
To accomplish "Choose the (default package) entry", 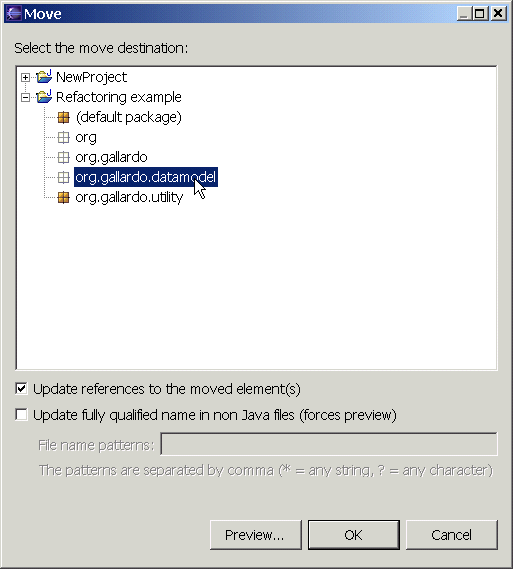I will pos(128,117).
